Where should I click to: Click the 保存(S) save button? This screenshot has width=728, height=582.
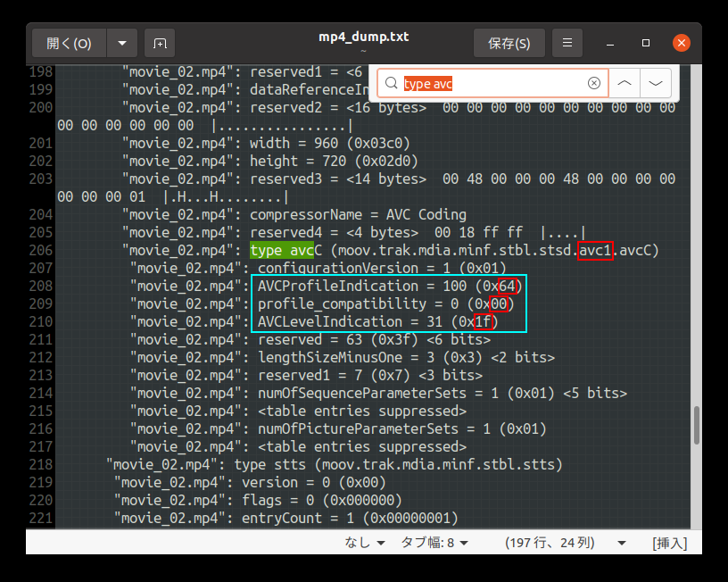(x=509, y=43)
